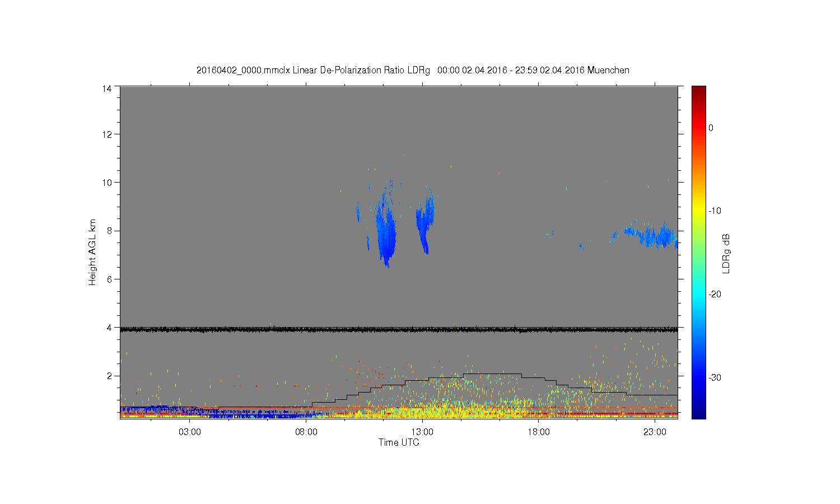The height and width of the screenshot is (504, 840).
Task: Click the height label 6
Action: point(110,279)
